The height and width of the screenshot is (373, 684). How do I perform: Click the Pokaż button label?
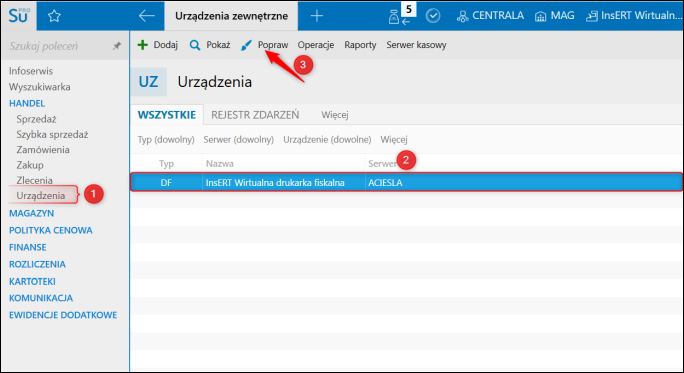(x=218, y=45)
